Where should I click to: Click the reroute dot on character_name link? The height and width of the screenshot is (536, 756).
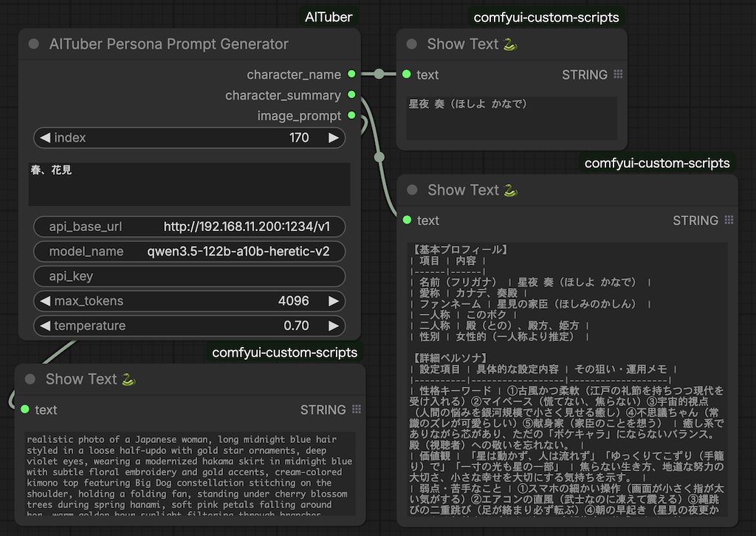[x=379, y=74]
